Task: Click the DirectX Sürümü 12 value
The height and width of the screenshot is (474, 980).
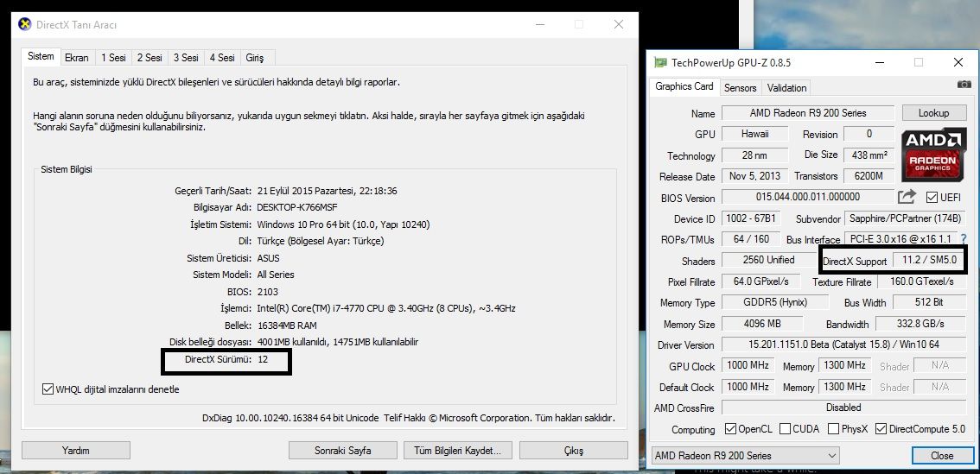Action: point(263,359)
